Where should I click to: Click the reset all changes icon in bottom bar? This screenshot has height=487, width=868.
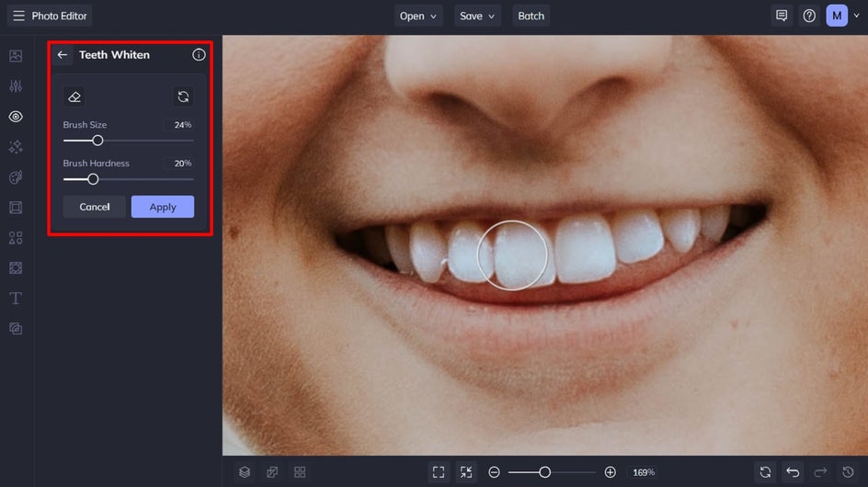pos(765,472)
